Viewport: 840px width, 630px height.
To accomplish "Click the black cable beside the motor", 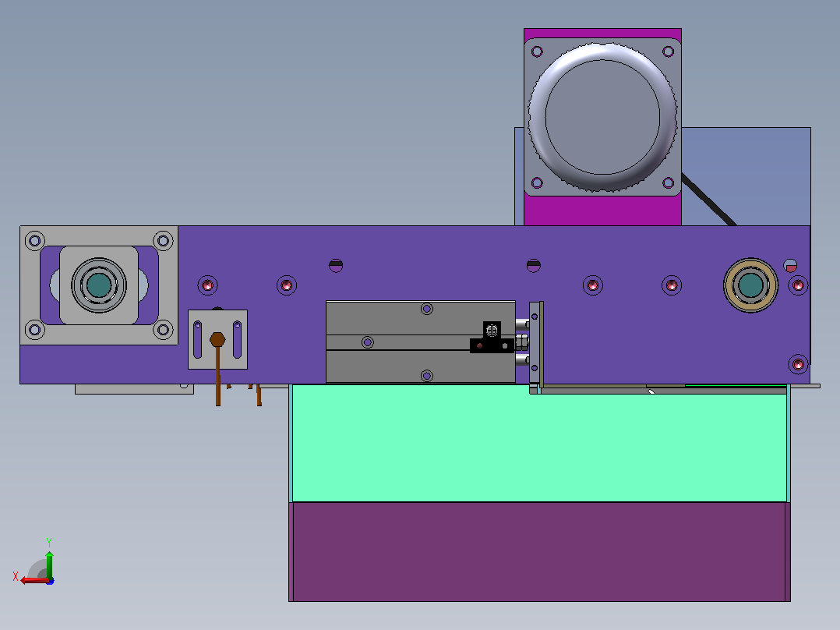I will click(x=708, y=199).
